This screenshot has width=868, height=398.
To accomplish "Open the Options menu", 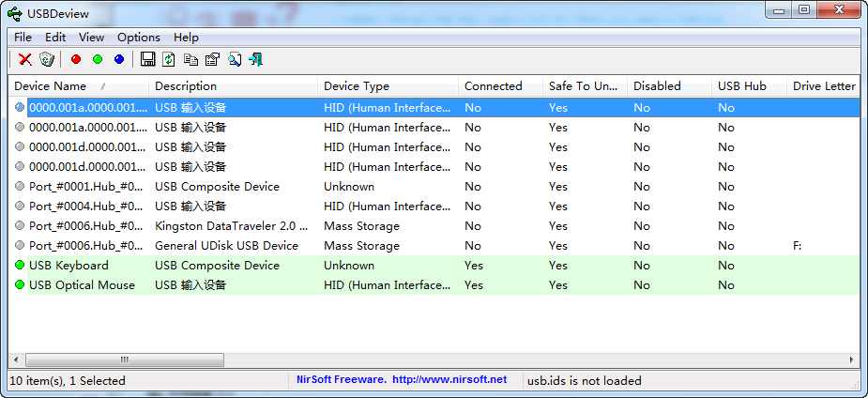I will 139,38.
